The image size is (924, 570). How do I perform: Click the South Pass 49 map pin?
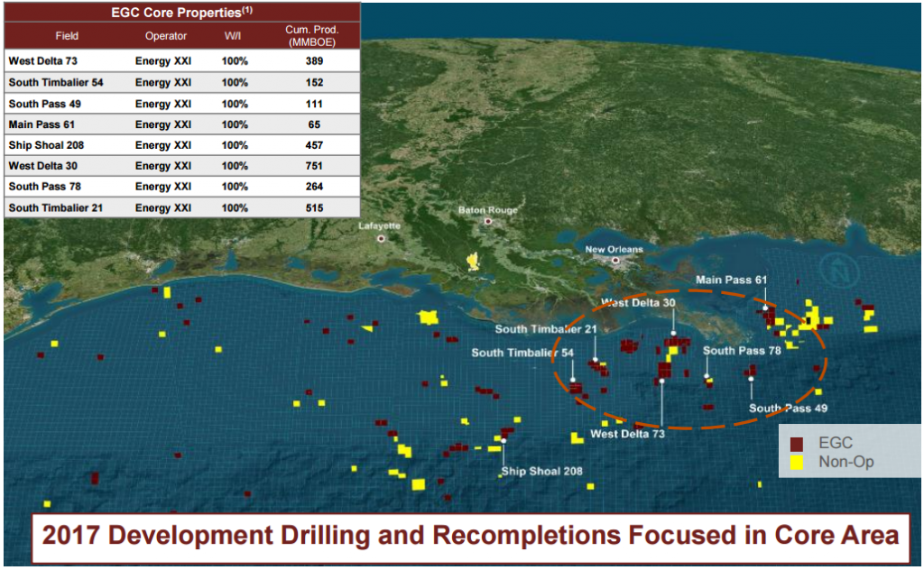751,379
